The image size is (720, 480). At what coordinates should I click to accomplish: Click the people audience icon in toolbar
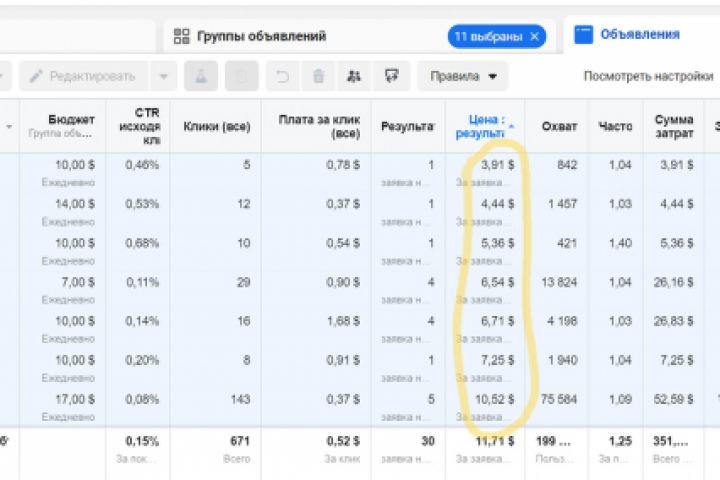click(x=354, y=76)
